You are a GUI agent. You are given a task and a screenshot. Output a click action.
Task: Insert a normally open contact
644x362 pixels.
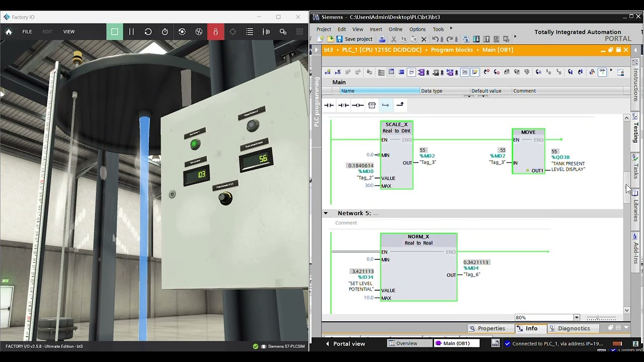(x=329, y=105)
